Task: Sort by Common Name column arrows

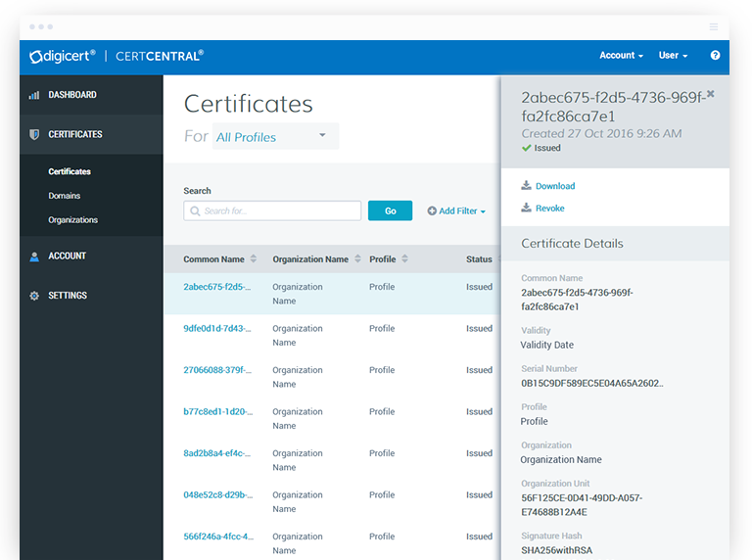Action: coord(254,258)
